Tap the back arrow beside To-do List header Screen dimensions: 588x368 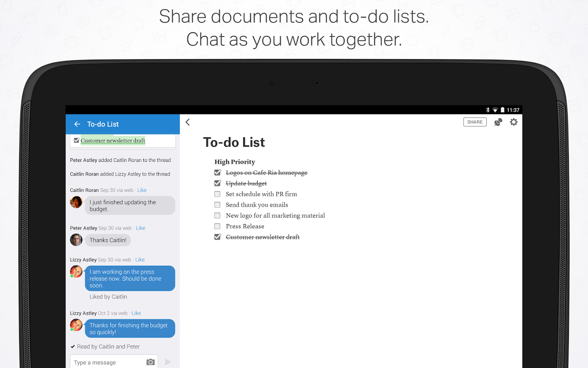point(77,124)
